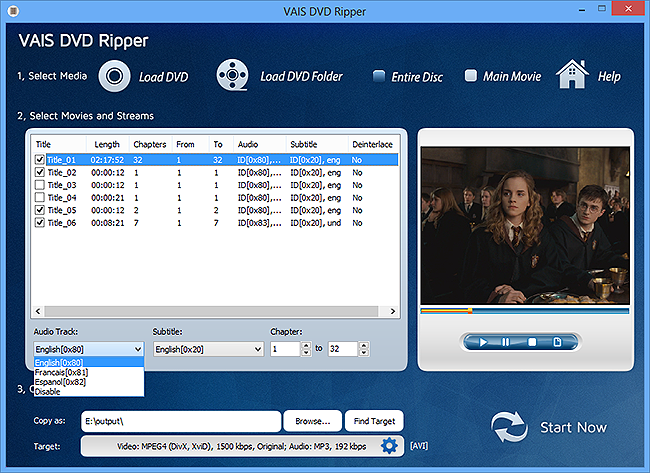
Task: Play the preview video
Action: tap(483, 342)
